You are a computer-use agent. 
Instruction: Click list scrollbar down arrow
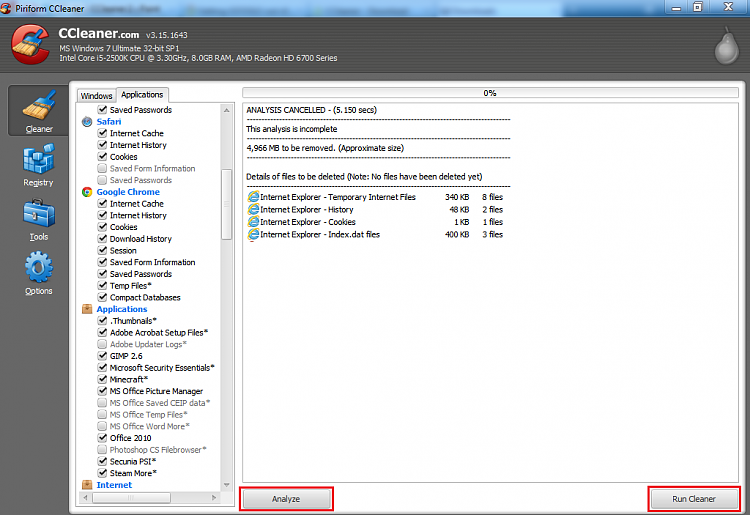point(227,485)
